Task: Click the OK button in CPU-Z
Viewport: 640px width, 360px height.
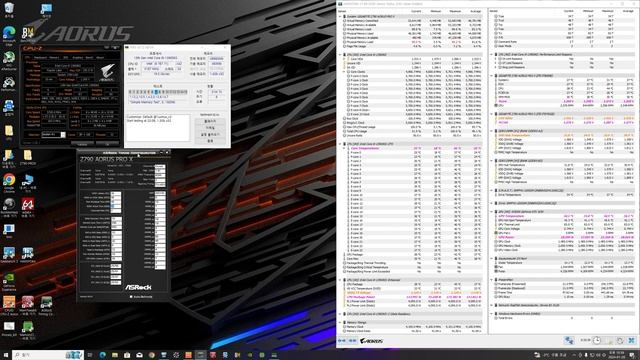Action: tap(107, 144)
